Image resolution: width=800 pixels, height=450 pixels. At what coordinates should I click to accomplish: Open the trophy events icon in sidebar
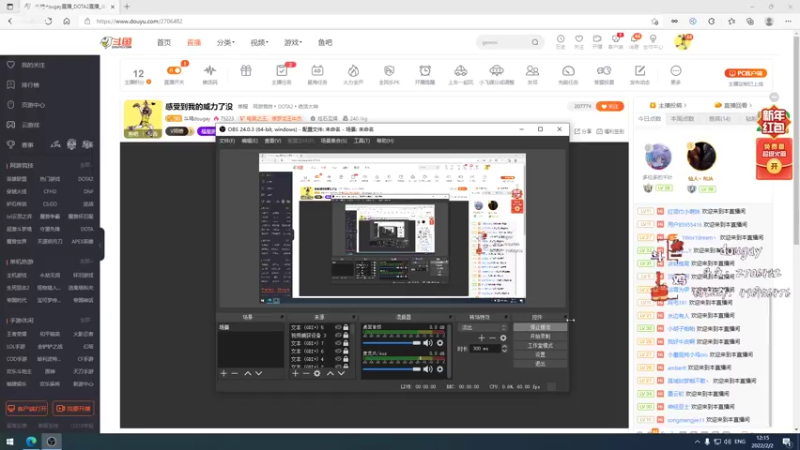(11, 145)
